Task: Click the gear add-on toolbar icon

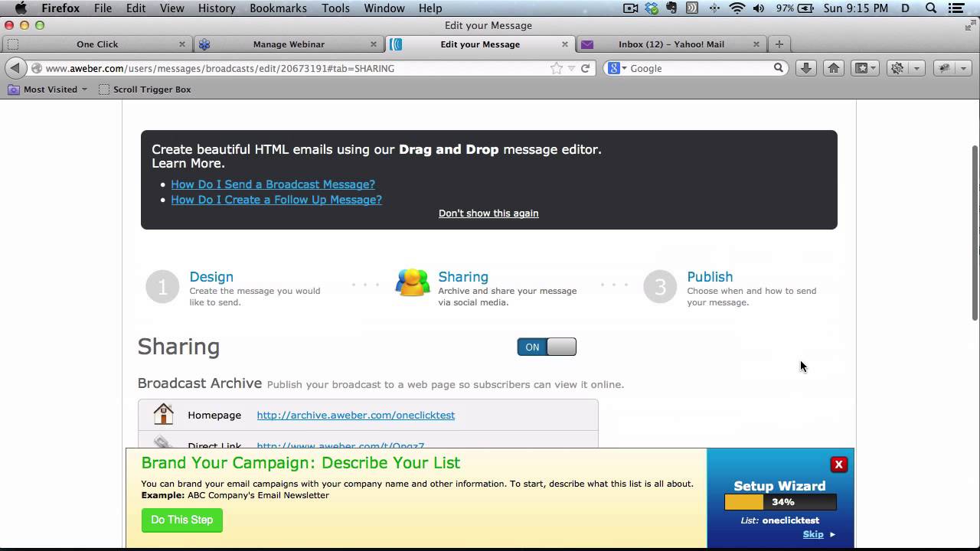Action: tap(897, 68)
